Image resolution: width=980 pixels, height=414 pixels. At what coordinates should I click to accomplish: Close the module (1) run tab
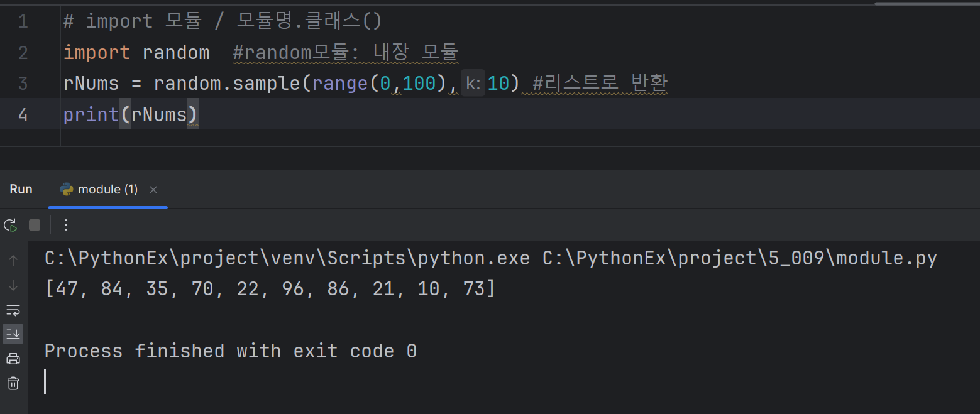coord(153,190)
